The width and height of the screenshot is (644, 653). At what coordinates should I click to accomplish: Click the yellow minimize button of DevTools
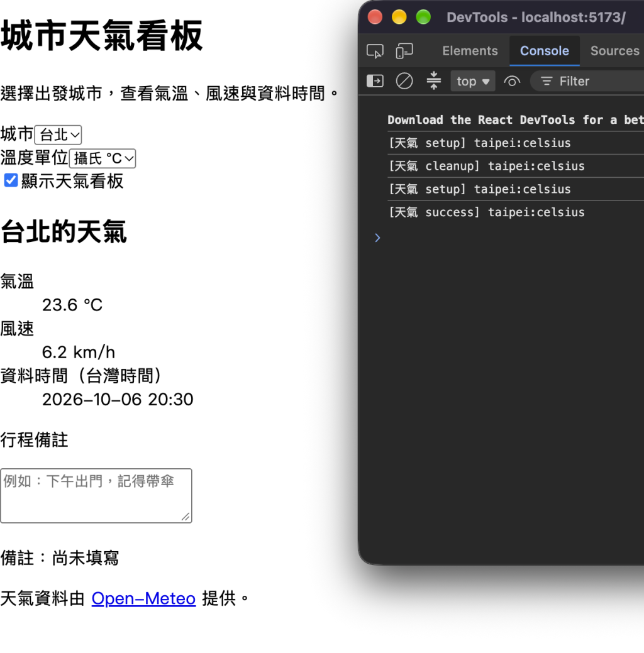(x=399, y=17)
